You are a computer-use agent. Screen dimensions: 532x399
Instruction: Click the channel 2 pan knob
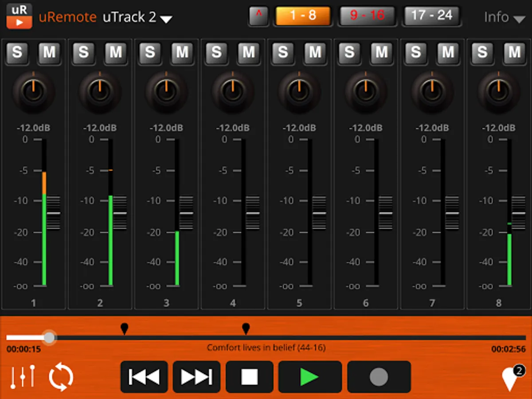click(x=100, y=91)
